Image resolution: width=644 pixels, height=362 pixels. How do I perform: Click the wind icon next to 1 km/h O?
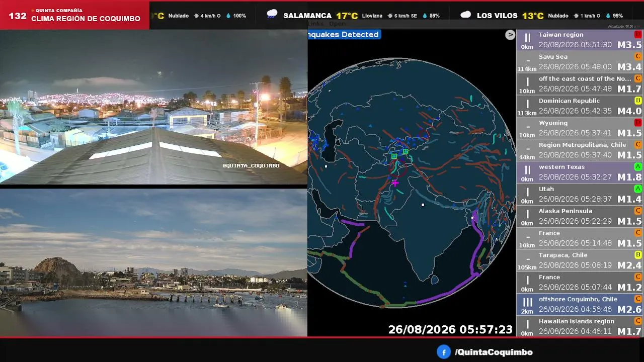tap(576, 16)
